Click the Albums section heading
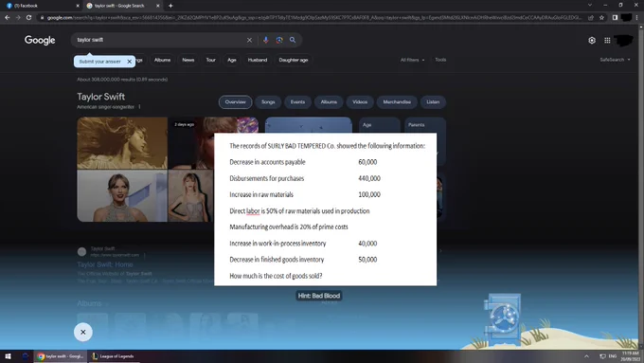The height and width of the screenshot is (363, 644). (x=89, y=303)
